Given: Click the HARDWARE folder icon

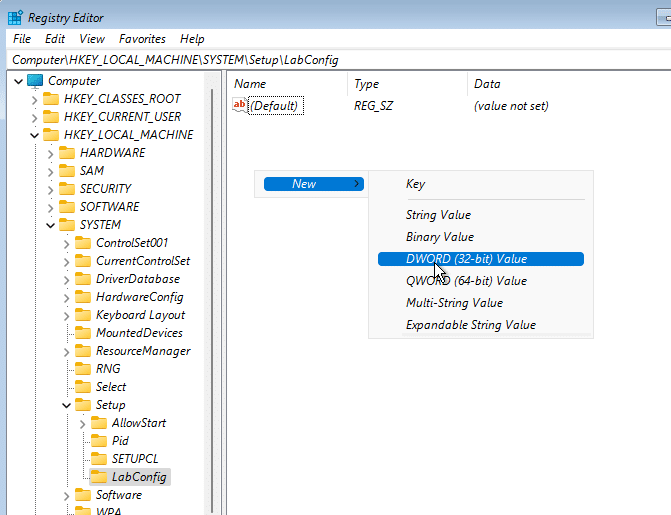Looking at the screenshot, I should point(67,153).
